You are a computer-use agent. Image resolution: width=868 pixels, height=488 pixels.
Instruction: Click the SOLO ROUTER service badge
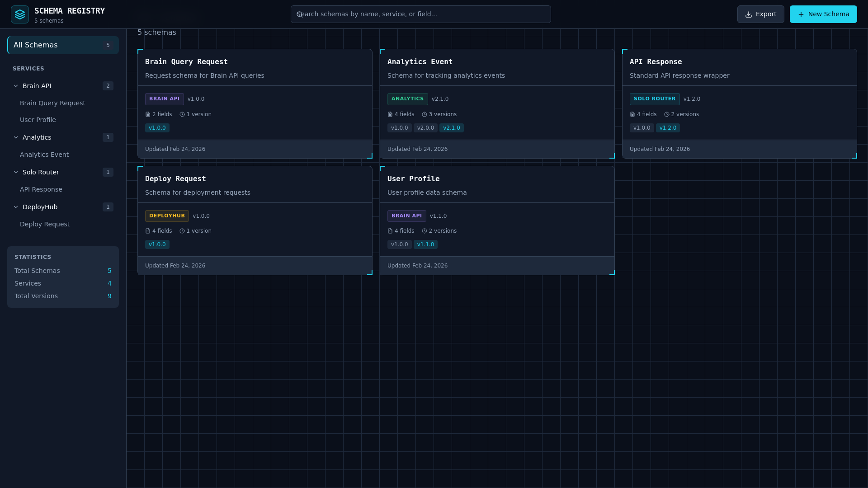pyautogui.click(x=655, y=99)
